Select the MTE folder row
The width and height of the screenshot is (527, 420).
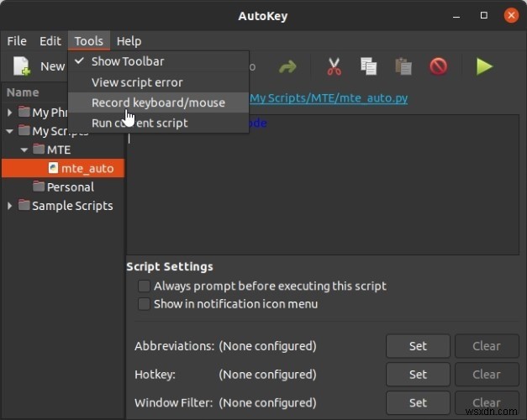click(63, 150)
